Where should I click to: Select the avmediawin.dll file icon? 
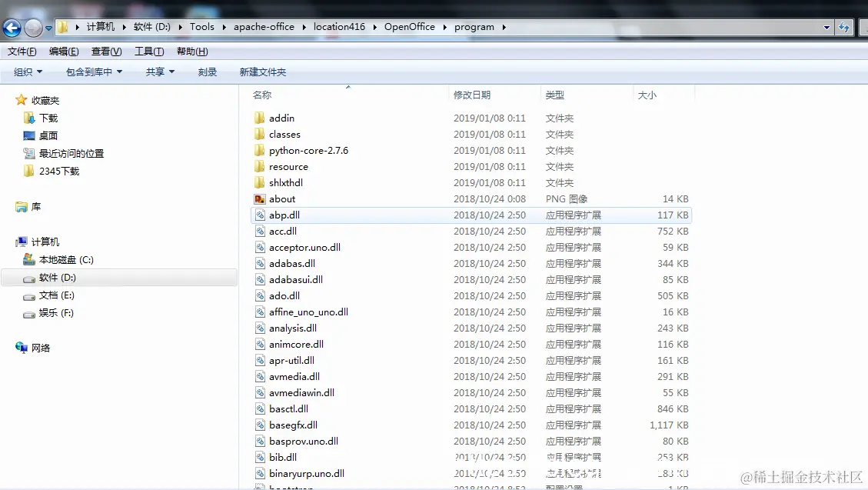point(260,392)
